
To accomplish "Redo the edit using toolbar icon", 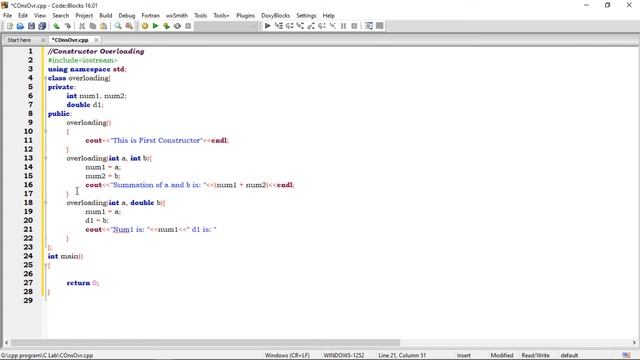I will 68,26.
